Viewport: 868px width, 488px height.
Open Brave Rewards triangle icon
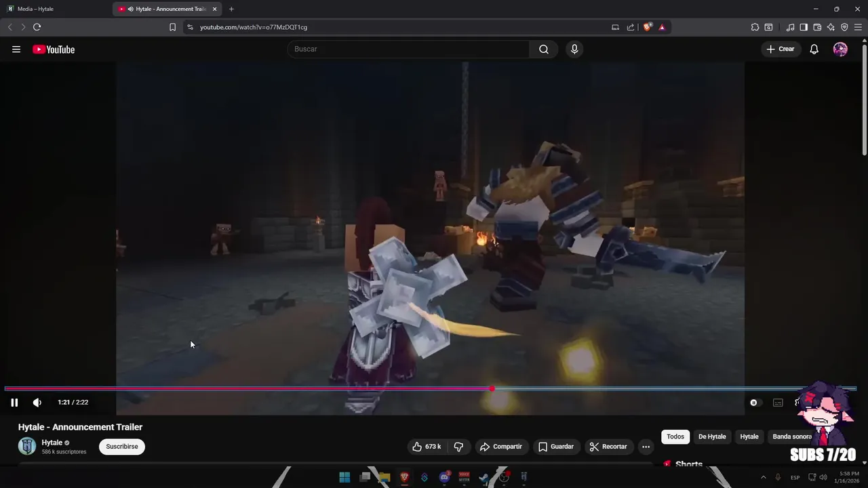662,27
